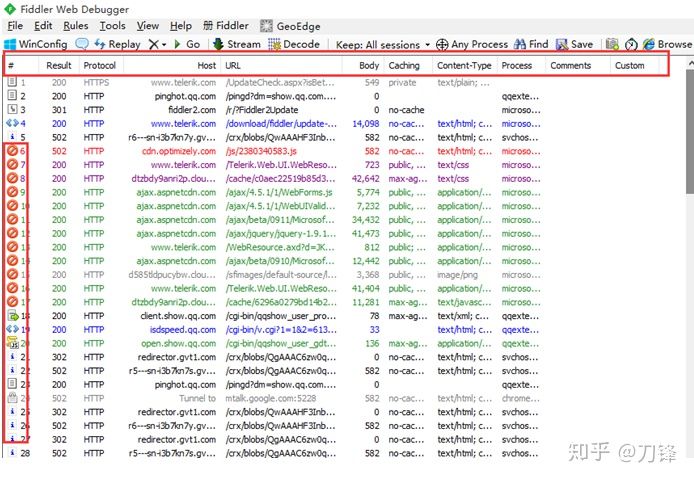
Task: Select URL /js/2380340583.js
Action: pyautogui.click(x=261, y=151)
